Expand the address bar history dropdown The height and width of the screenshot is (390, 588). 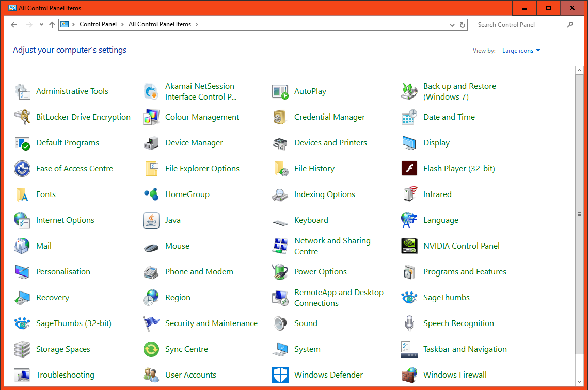tap(452, 25)
